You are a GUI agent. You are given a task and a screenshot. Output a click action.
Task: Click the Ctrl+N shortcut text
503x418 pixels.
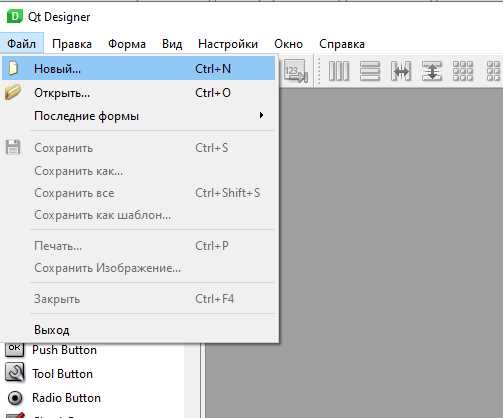213,69
